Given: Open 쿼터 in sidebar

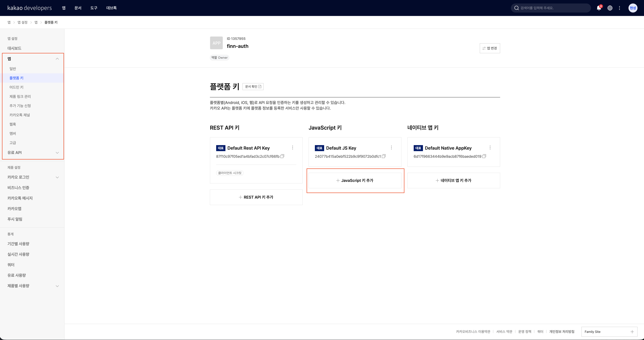Looking at the screenshot, I should [11, 265].
